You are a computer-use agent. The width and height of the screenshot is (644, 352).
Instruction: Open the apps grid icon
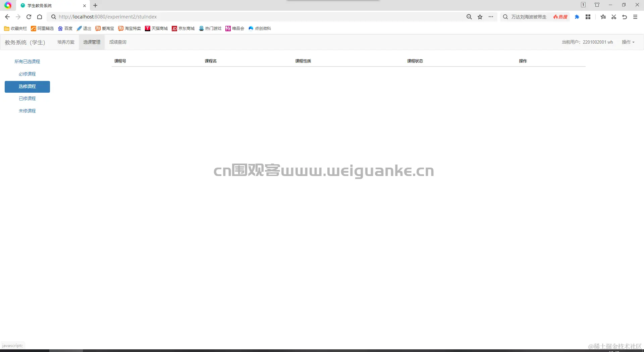point(588,17)
